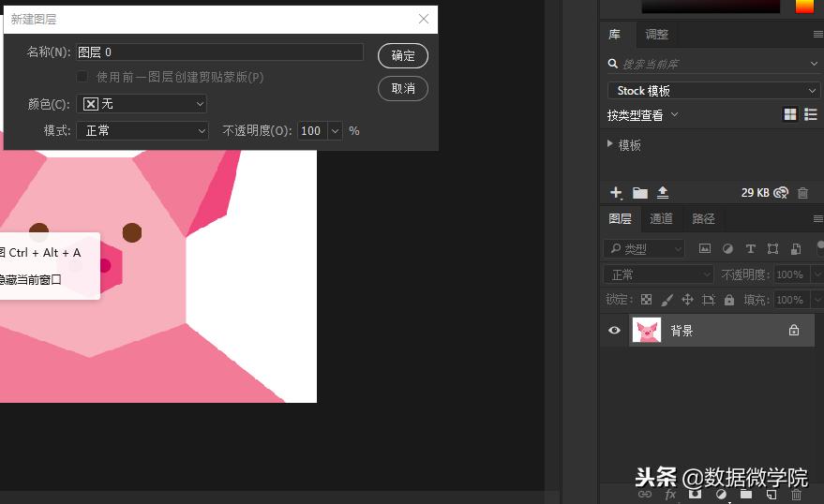Click the upload icon in Libraries panel

pos(663,193)
